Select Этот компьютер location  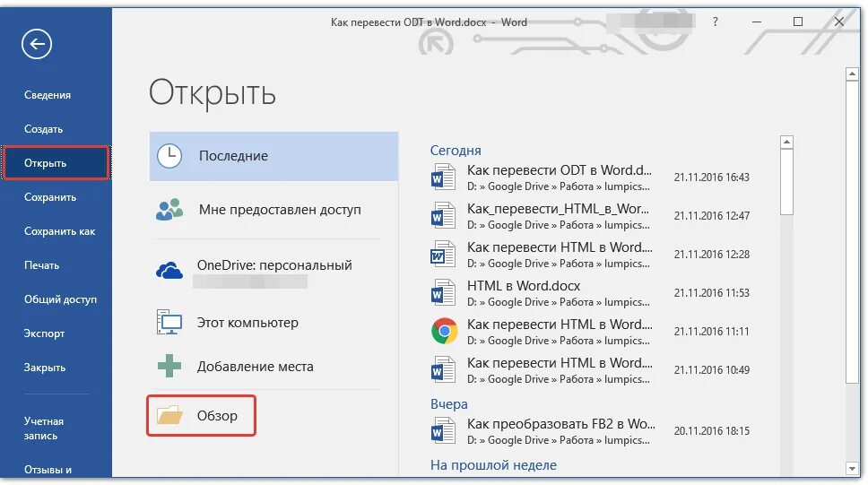tap(274, 322)
